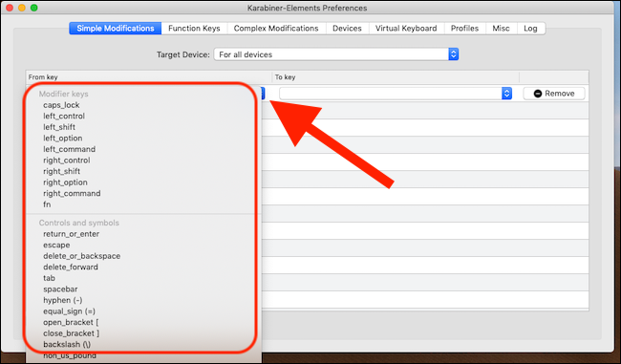Switch to the Function Keys tab
621x364 pixels.
tap(194, 28)
